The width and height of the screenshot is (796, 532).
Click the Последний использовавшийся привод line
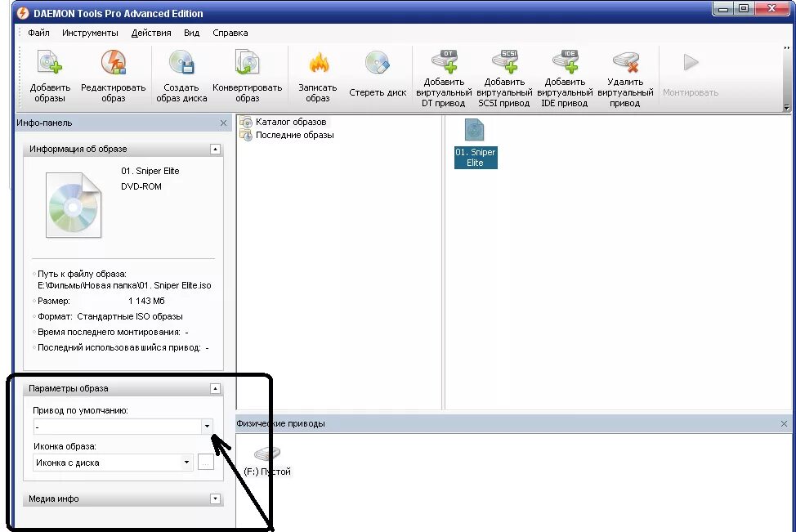click(123, 348)
